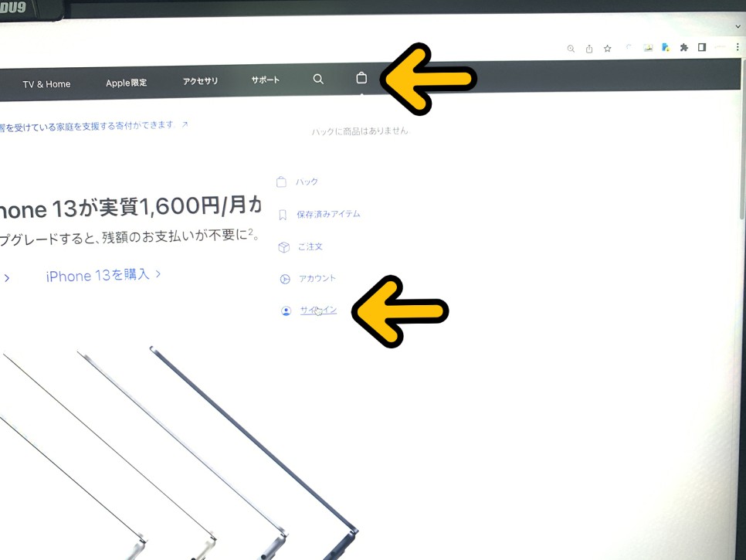The image size is (746, 560).
Task: Open the TV & Home menu item
Action: pyautogui.click(x=46, y=84)
